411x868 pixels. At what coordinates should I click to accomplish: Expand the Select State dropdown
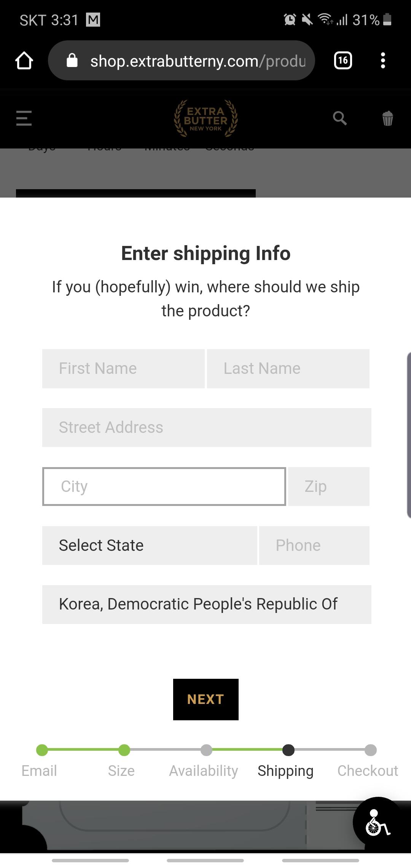(x=150, y=545)
